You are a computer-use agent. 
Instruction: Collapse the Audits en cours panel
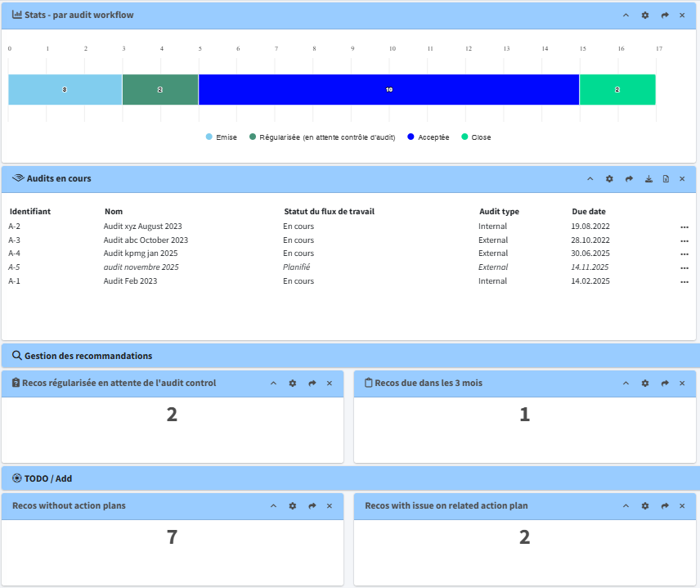[590, 178]
